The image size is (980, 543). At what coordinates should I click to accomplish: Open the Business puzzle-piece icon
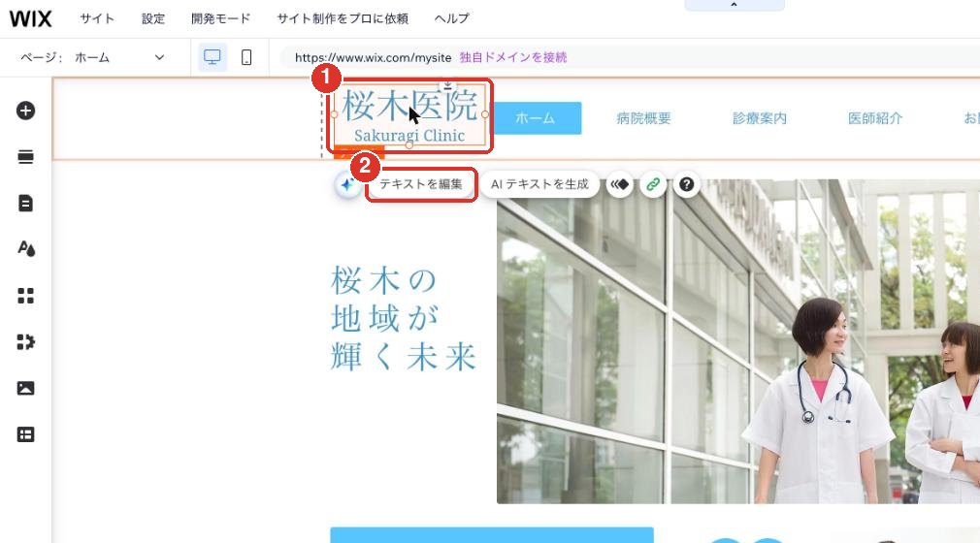tap(25, 341)
